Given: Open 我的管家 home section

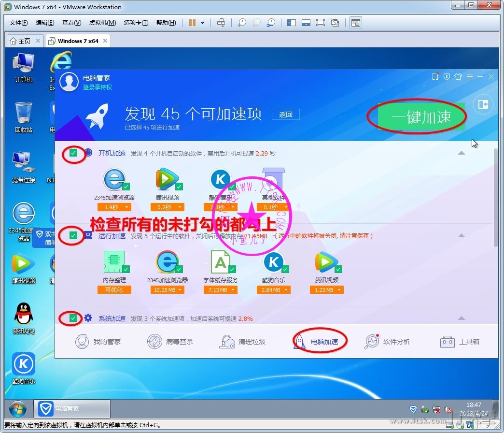Looking at the screenshot, I should pos(98,342).
